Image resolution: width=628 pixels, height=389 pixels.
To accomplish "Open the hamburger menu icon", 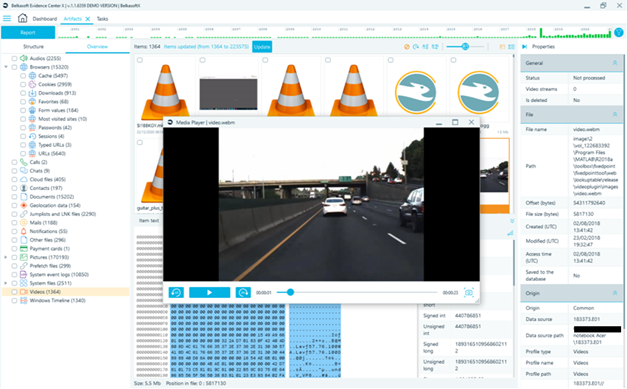I will pyautogui.click(x=7, y=18).
